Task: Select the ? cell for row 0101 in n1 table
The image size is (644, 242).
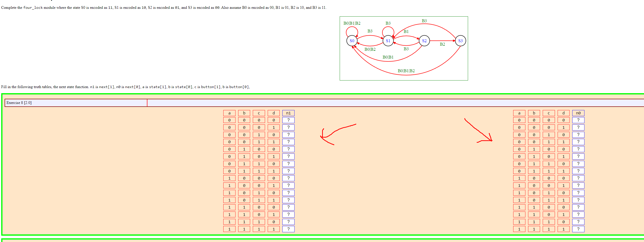Action: click(288, 156)
